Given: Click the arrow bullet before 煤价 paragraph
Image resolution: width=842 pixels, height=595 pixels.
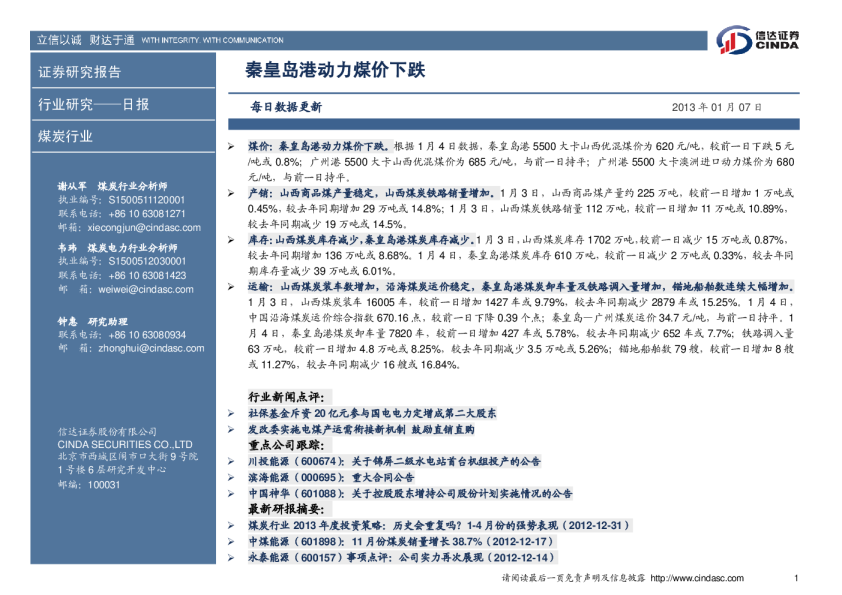Looking at the screenshot, I should click(231, 146).
